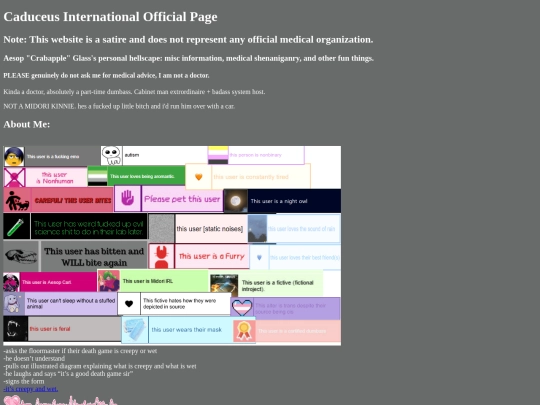
Task: Click 'This user can't sleep without' label
Action: [71, 303]
